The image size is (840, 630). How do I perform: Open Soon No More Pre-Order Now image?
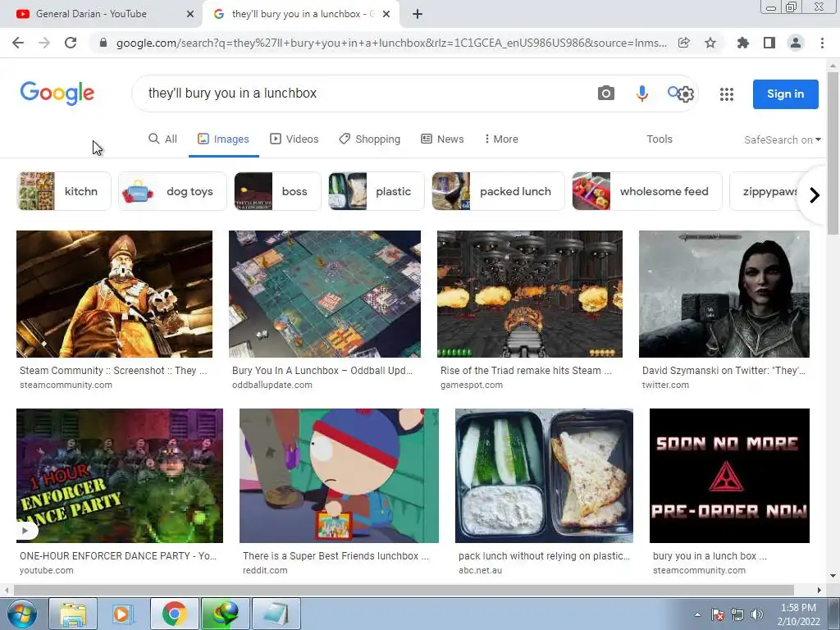(729, 476)
